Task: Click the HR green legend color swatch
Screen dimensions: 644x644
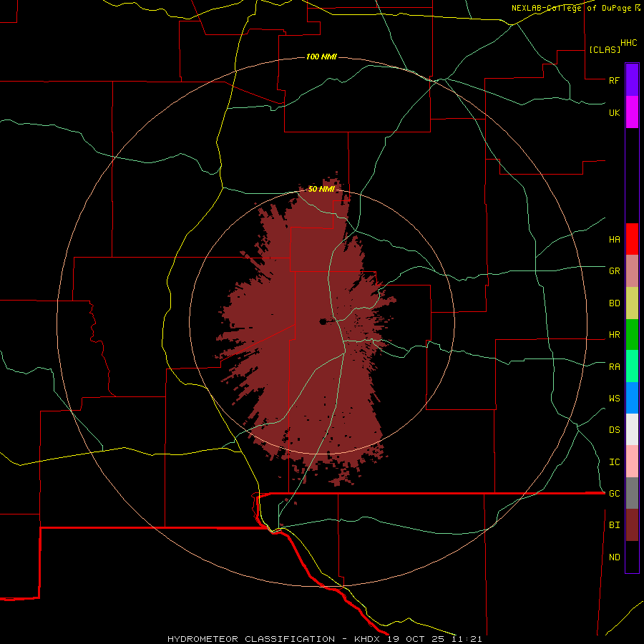Action: tap(632, 335)
